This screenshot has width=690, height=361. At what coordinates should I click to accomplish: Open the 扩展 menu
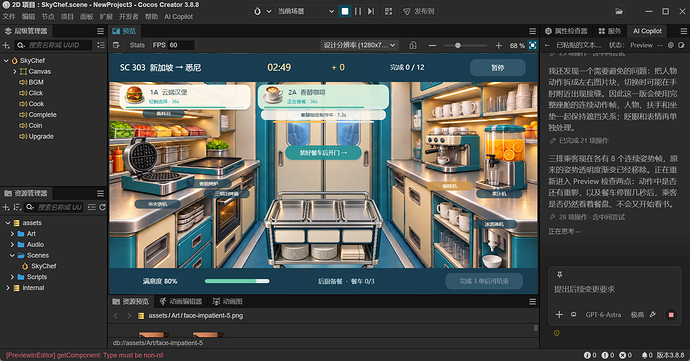(x=106, y=17)
